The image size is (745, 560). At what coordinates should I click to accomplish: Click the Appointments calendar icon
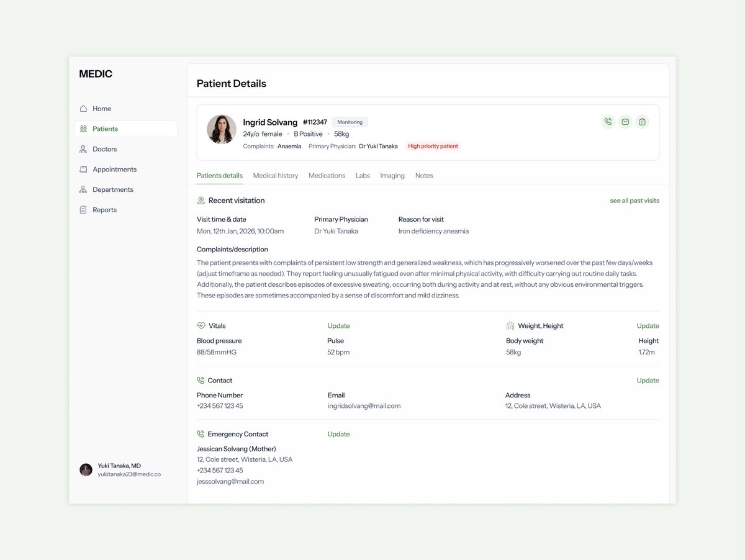83,169
